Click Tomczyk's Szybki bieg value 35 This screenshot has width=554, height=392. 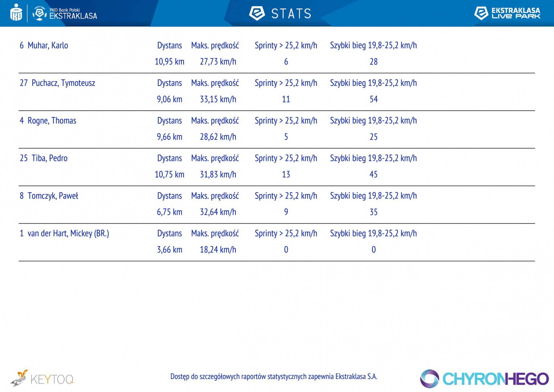(374, 212)
